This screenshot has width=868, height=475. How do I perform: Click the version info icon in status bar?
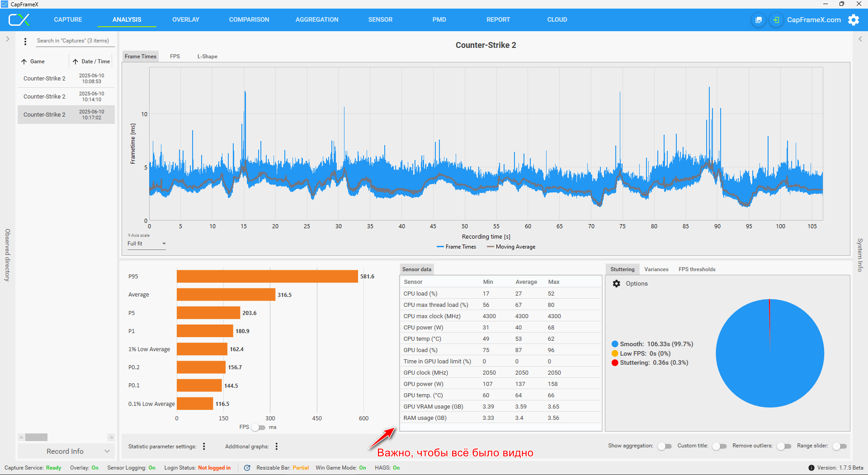click(x=811, y=468)
